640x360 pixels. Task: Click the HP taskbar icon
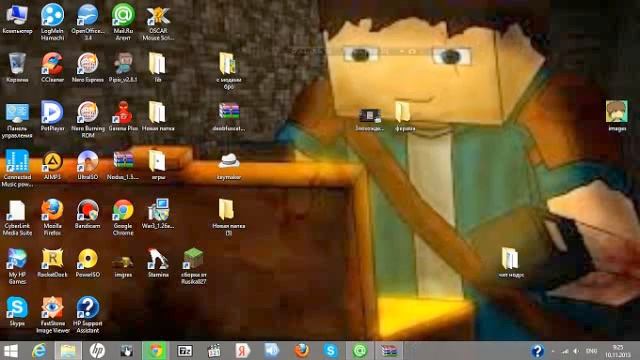point(97,351)
